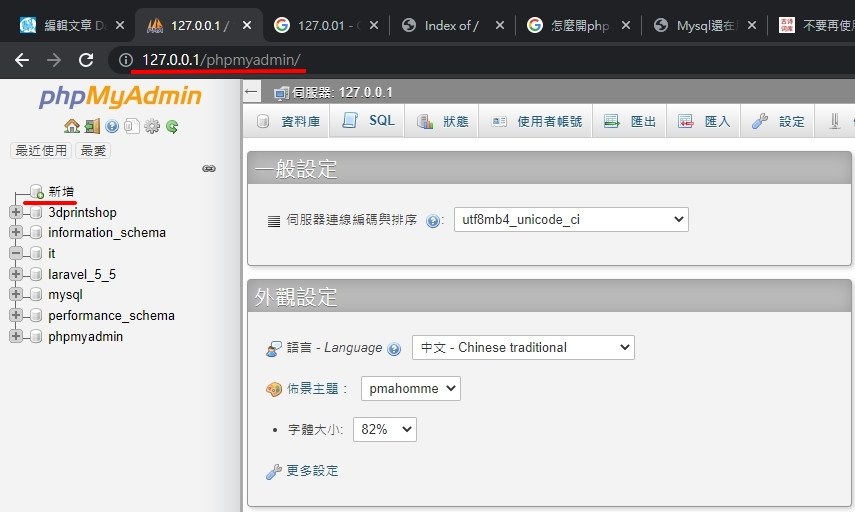The width and height of the screenshot is (855, 512).
Task: Reload navigation panel green arrow icon
Action: (172, 127)
